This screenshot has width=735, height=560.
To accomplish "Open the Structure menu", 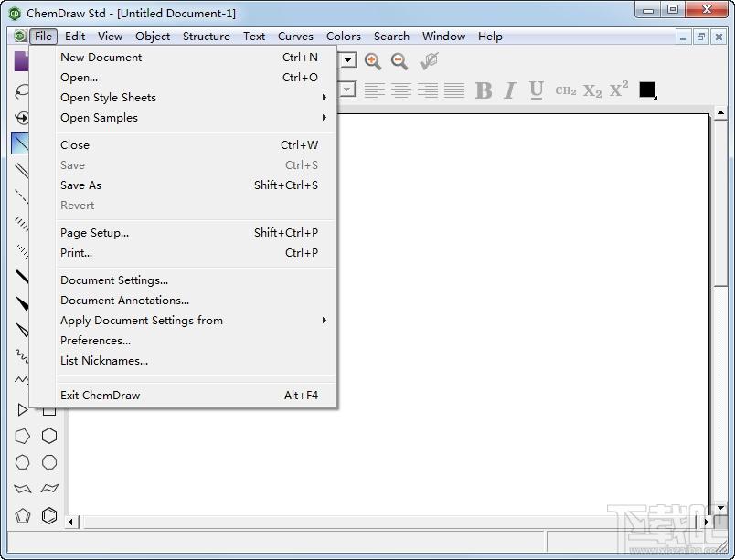I will point(207,36).
